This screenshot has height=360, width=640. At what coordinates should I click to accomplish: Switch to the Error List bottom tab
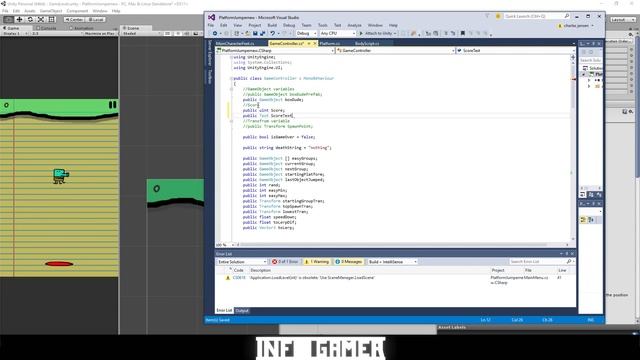[x=224, y=311]
